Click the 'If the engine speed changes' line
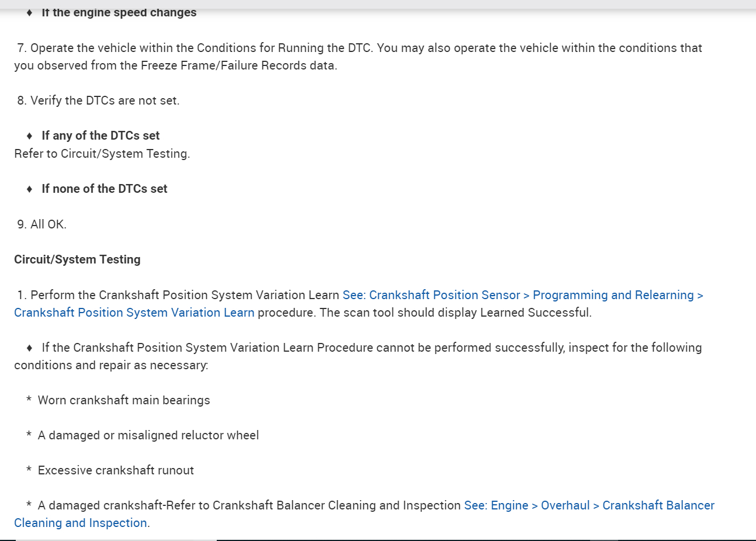756x541 pixels. tap(119, 13)
